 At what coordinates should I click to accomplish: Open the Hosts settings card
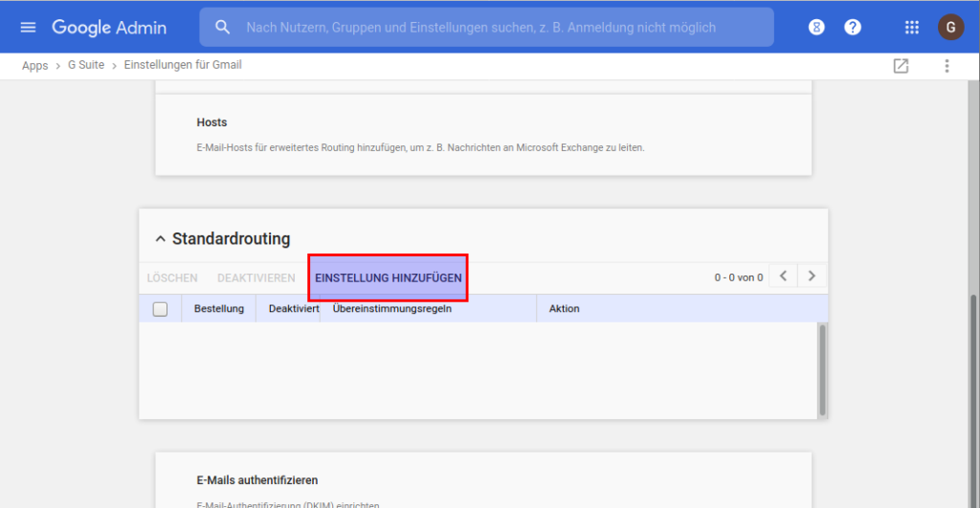point(483,134)
